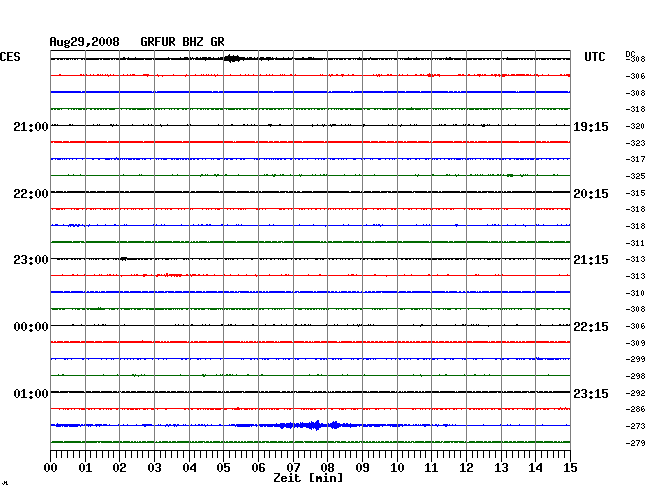
Task: Select the 19:15 UTC time label
Action: tap(591, 126)
